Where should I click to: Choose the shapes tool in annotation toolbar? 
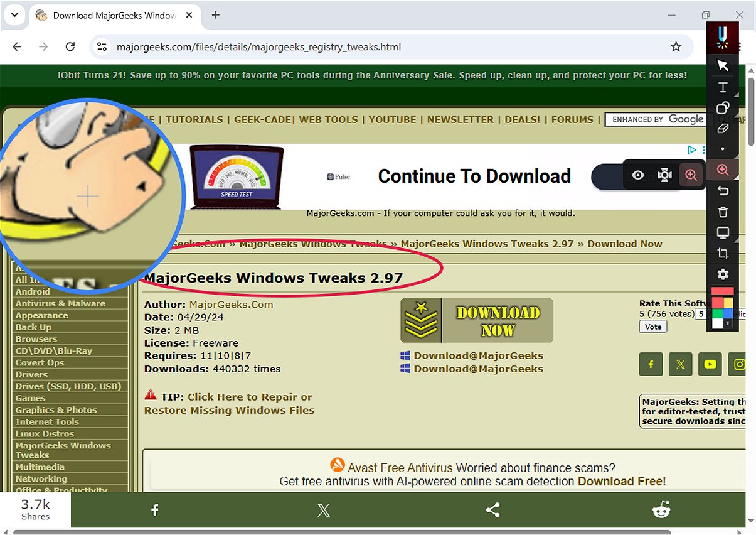point(723,107)
